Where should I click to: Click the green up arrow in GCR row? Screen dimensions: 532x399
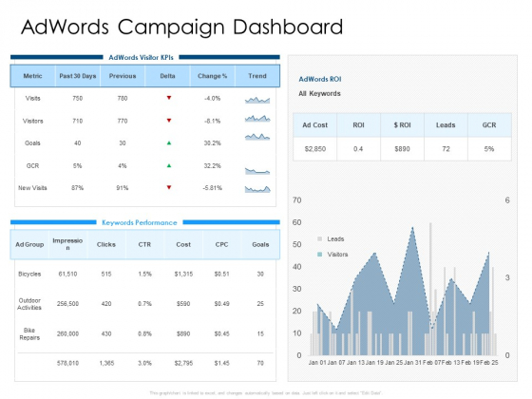point(169,165)
